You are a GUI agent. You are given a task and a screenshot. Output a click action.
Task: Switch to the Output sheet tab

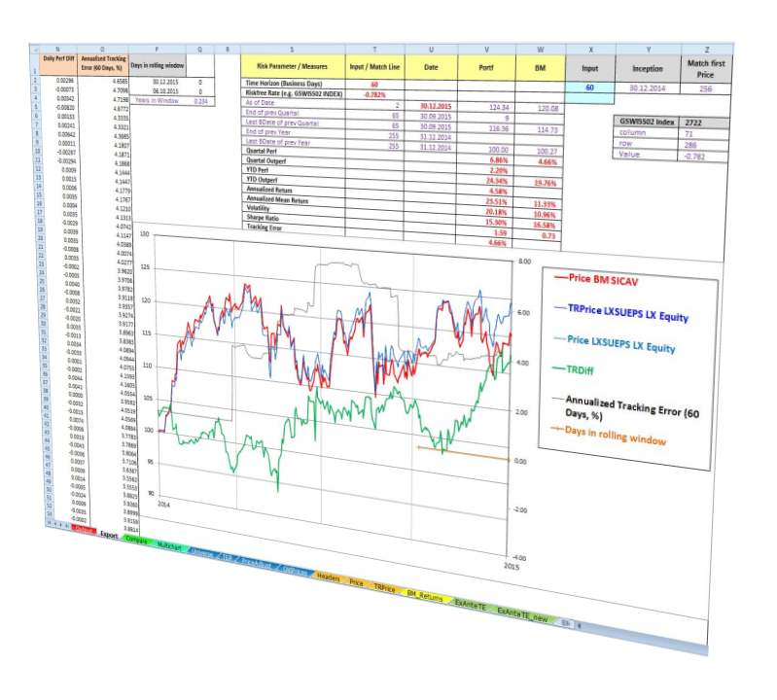pyautogui.click(x=84, y=530)
